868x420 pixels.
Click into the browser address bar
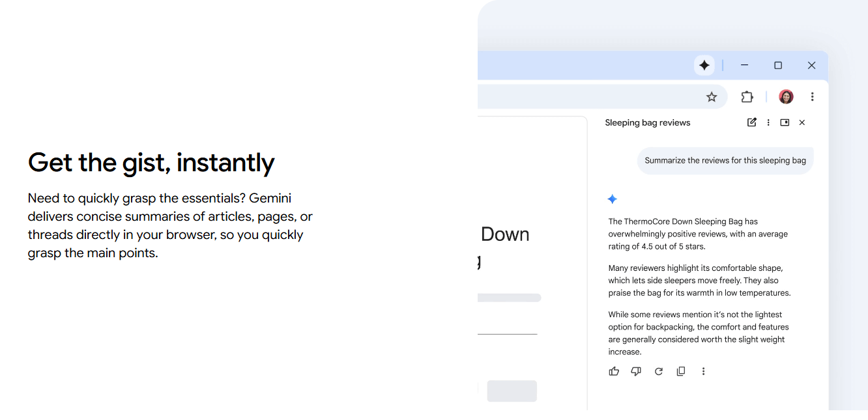(586, 97)
